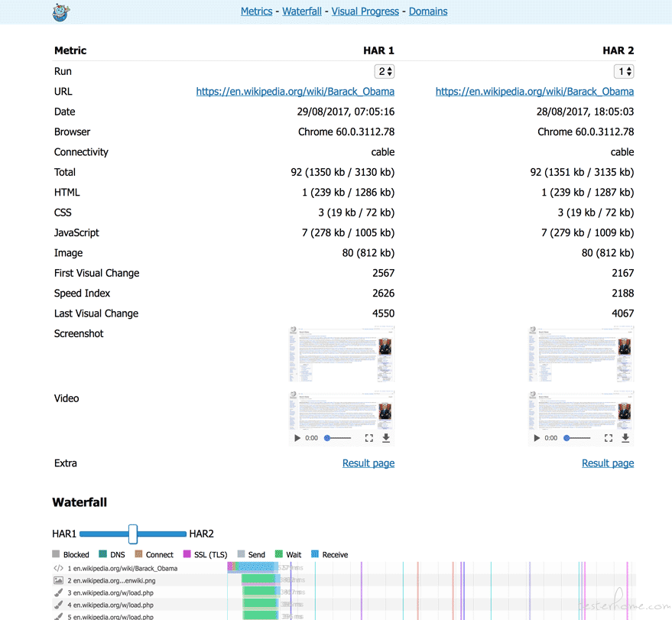Click the image icon of request 2

tap(58, 580)
